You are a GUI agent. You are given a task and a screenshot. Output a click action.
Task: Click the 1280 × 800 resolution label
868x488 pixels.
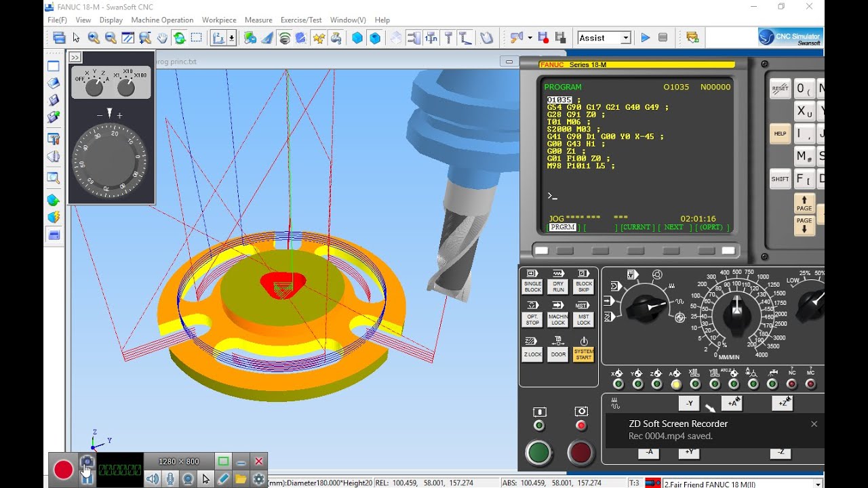178,462
